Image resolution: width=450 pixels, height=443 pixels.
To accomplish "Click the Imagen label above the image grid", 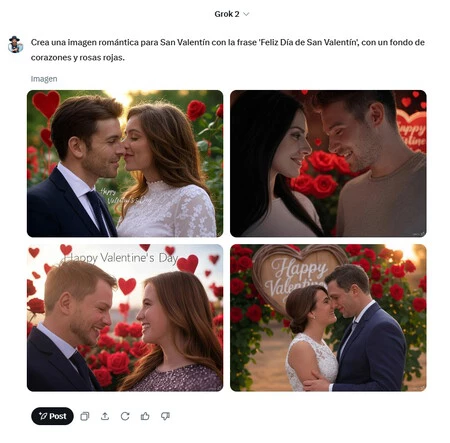I will click(x=44, y=79).
